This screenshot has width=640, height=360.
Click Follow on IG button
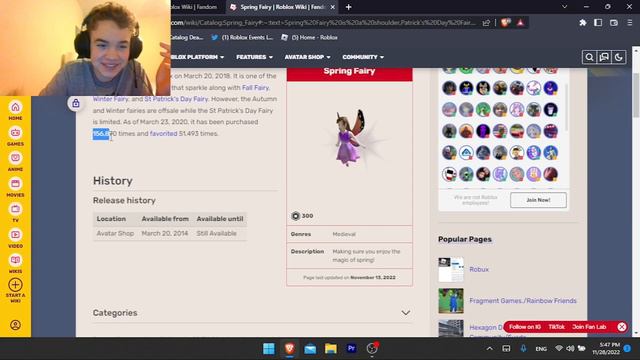(525, 327)
